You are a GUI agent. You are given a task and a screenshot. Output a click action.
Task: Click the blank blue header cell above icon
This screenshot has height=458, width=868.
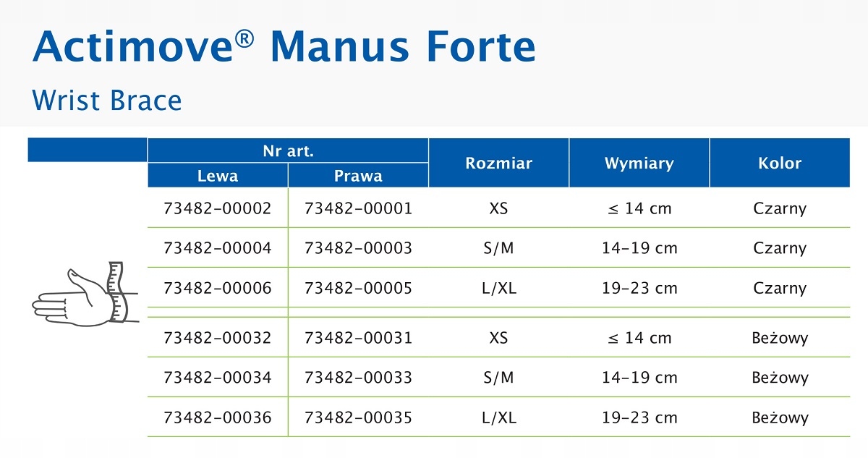[x=88, y=150]
